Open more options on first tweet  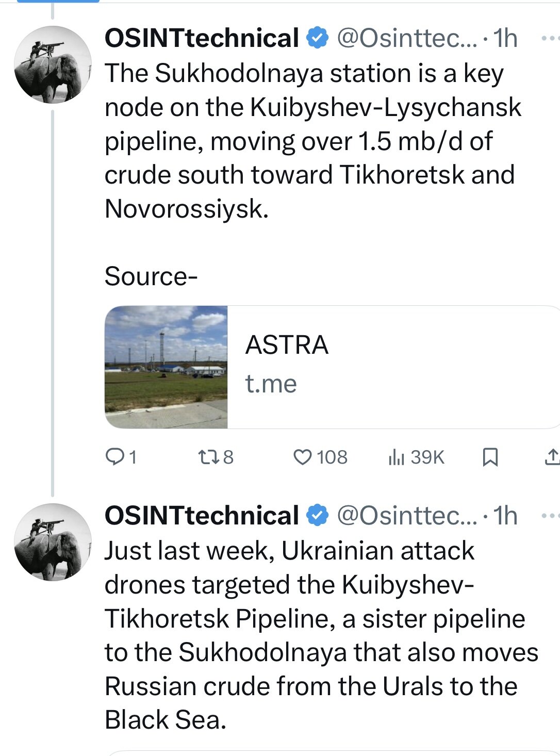click(x=550, y=38)
